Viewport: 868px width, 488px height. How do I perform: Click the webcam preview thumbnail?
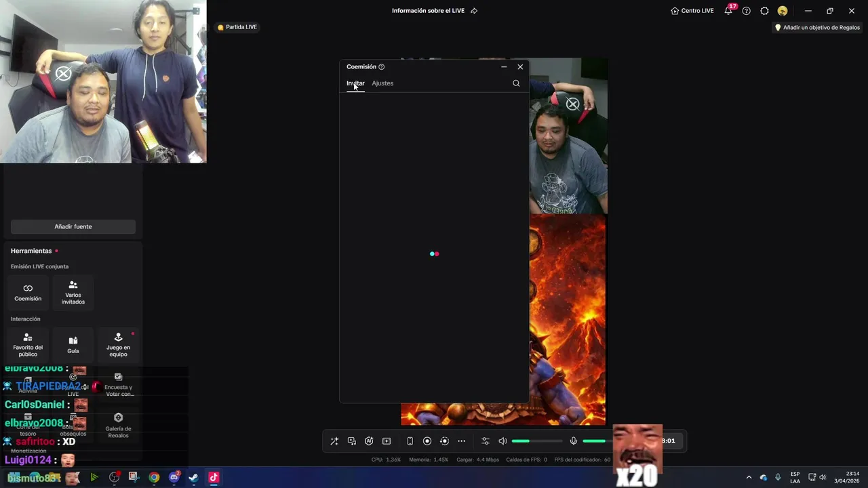click(x=103, y=81)
